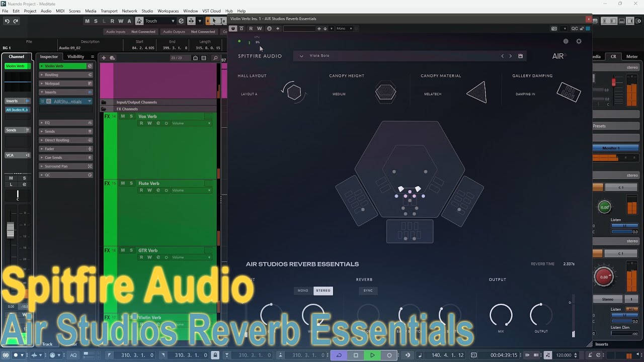
Task: Click the Reverb Time value 2.337s
Action: (x=569, y=264)
